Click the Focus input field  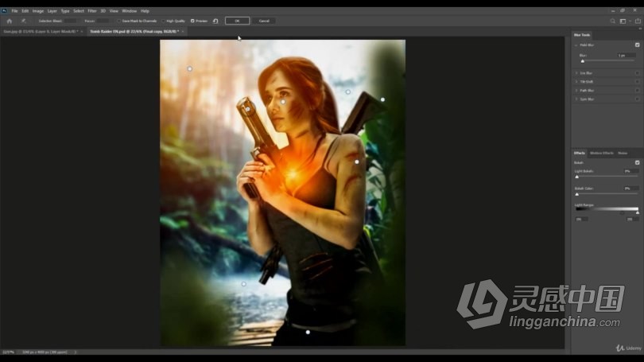tap(103, 21)
